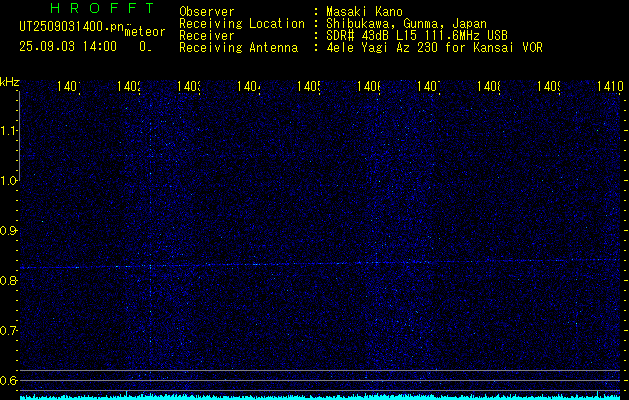
Task: Click the kHz axis unit label
Action: (x=10, y=83)
